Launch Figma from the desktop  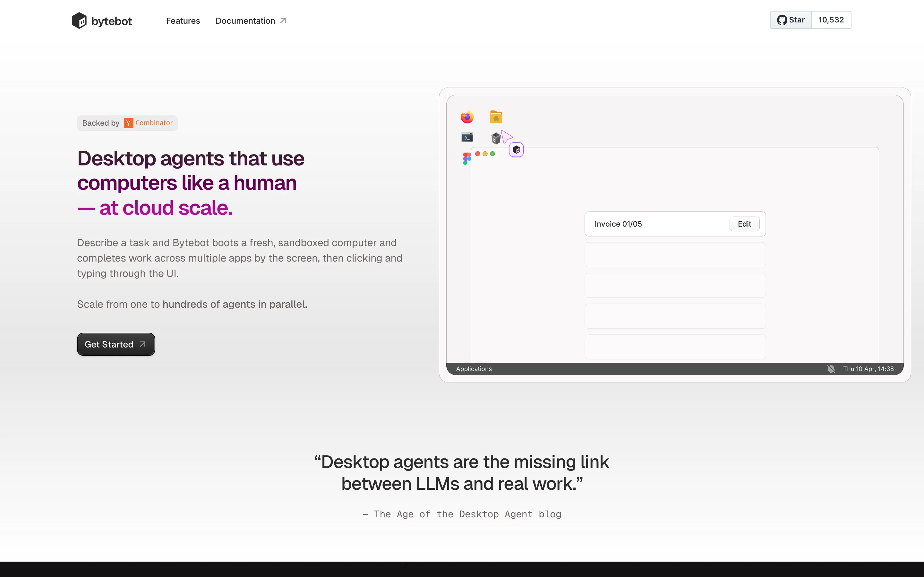coord(466,158)
